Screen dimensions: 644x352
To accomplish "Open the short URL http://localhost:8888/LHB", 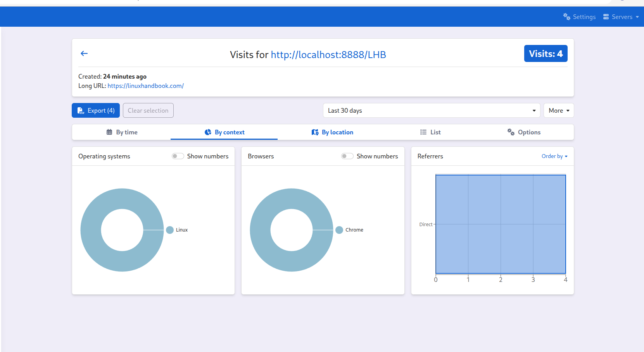I will [x=328, y=55].
